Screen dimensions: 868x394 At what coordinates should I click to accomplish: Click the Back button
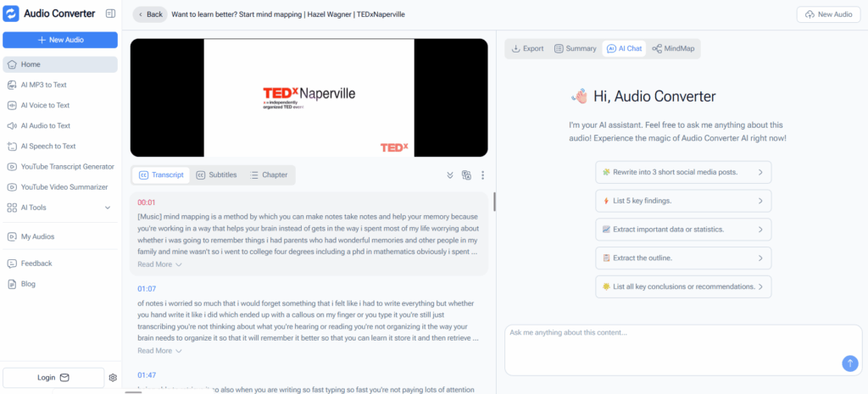[149, 14]
